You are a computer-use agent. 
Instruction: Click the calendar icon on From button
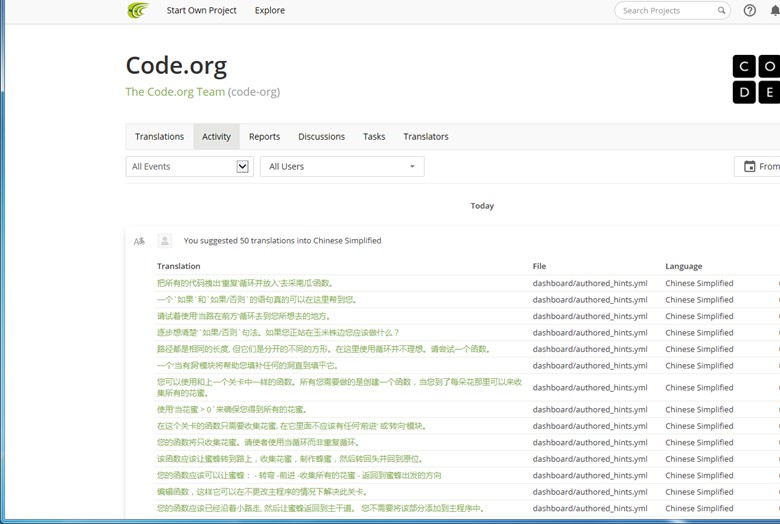click(749, 166)
